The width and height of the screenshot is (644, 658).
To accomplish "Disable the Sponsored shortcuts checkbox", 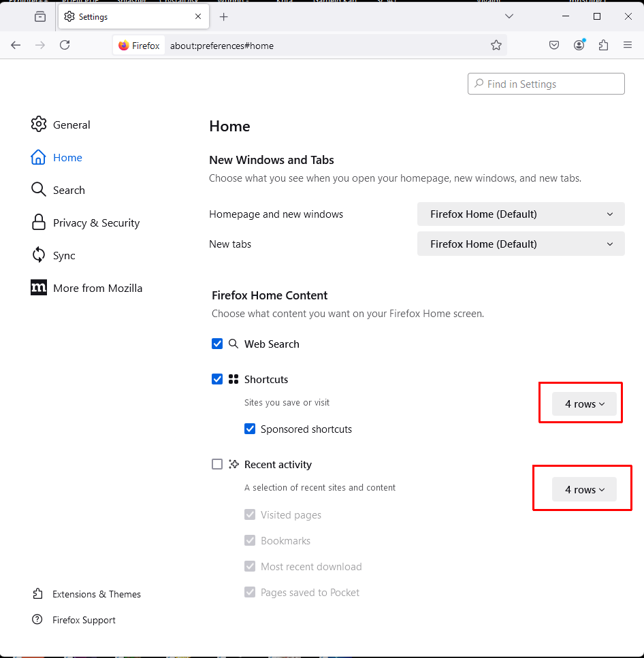I will tap(250, 429).
